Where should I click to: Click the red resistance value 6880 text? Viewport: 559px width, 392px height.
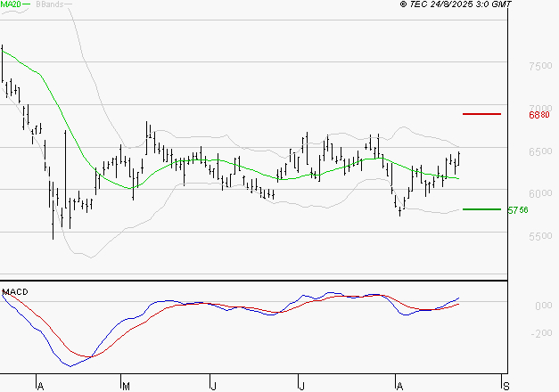point(538,115)
